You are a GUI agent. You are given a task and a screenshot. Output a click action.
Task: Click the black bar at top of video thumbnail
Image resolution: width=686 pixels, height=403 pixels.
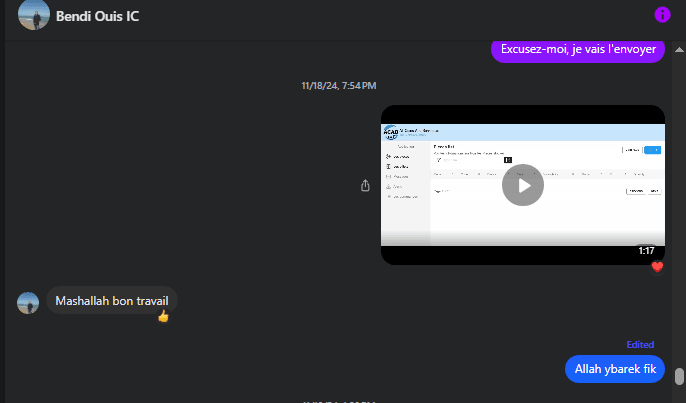coord(522,113)
